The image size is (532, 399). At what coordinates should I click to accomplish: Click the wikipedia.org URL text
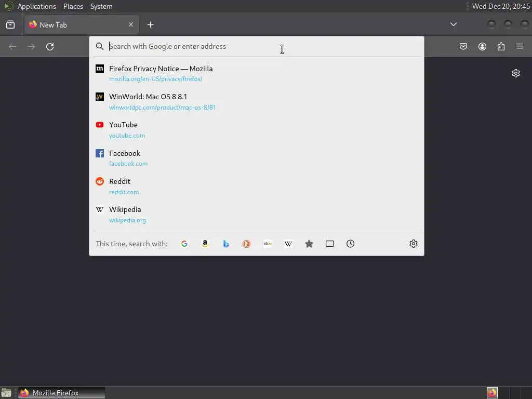pyautogui.click(x=128, y=220)
